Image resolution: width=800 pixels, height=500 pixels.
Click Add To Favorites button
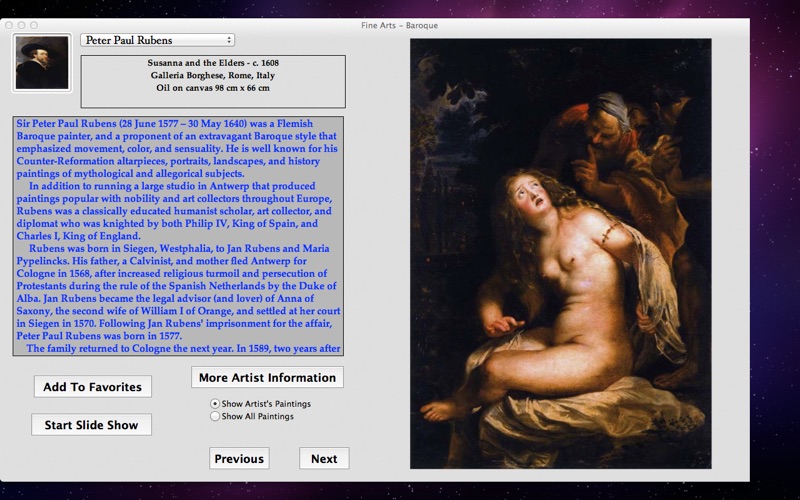tap(92, 387)
